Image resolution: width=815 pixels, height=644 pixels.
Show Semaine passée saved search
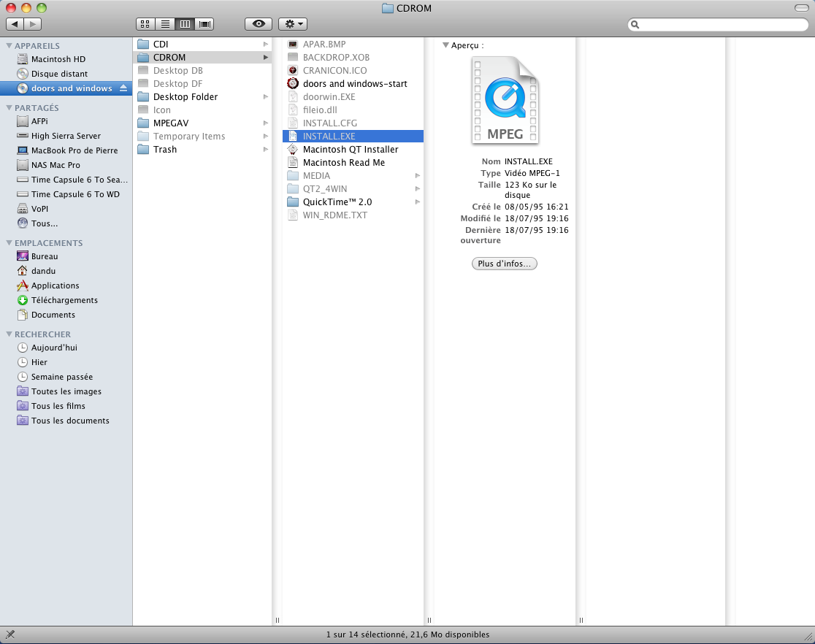[66, 376]
